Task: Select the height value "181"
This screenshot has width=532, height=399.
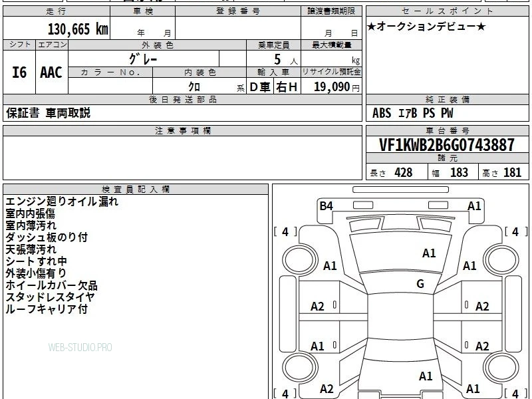Action: (x=512, y=172)
